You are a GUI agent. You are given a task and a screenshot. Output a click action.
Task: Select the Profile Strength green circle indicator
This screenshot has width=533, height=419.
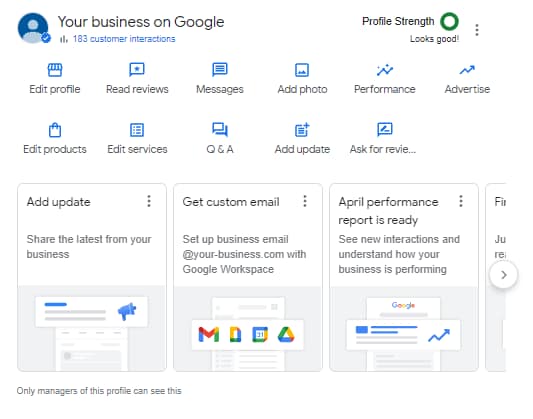coord(449,21)
